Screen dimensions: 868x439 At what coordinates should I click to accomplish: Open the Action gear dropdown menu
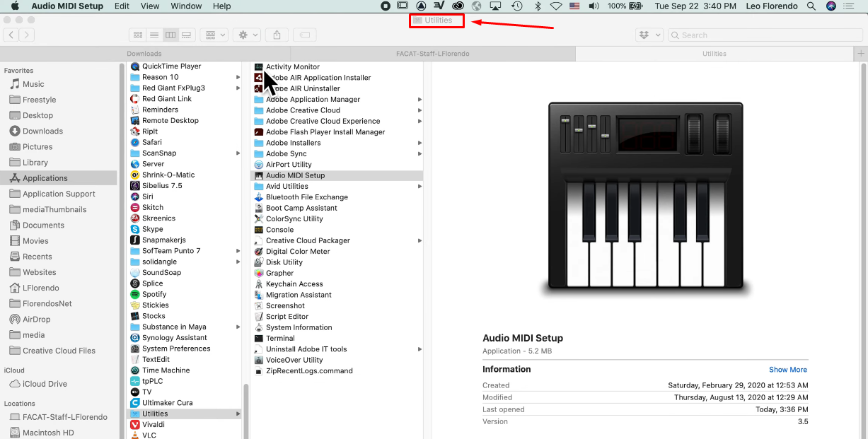pyautogui.click(x=248, y=35)
